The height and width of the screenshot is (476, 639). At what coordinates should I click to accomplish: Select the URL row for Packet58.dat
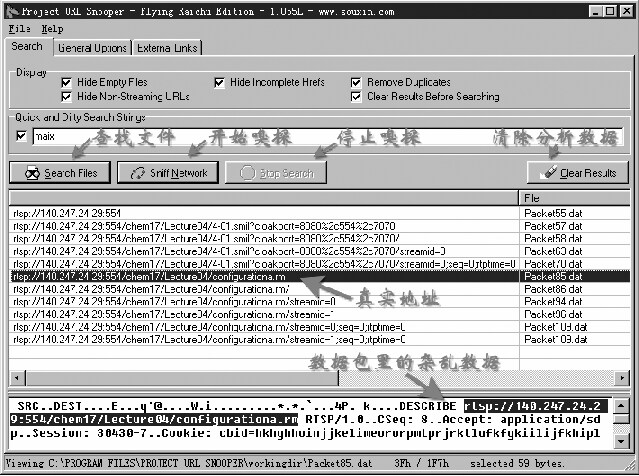264,238
